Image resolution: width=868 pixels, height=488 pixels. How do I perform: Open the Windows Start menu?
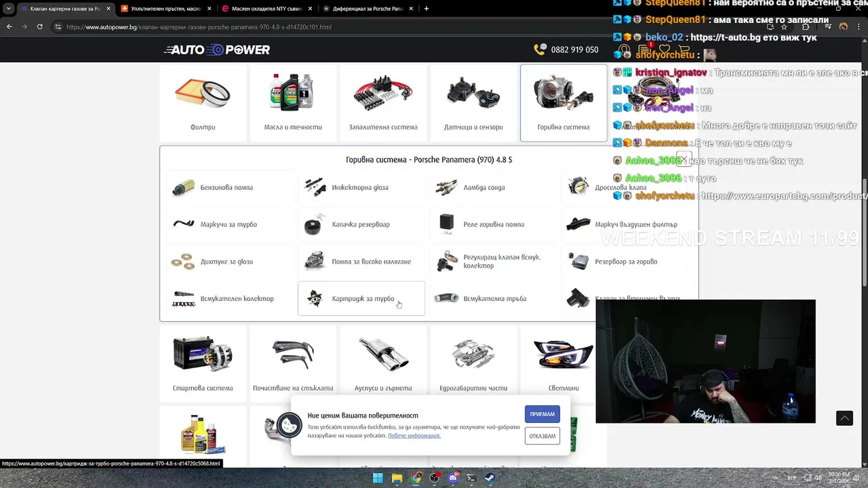378,478
